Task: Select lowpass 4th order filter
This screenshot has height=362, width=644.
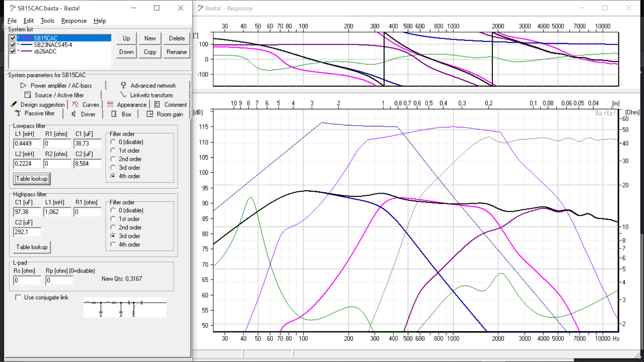Action: pyautogui.click(x=113, y=176)
